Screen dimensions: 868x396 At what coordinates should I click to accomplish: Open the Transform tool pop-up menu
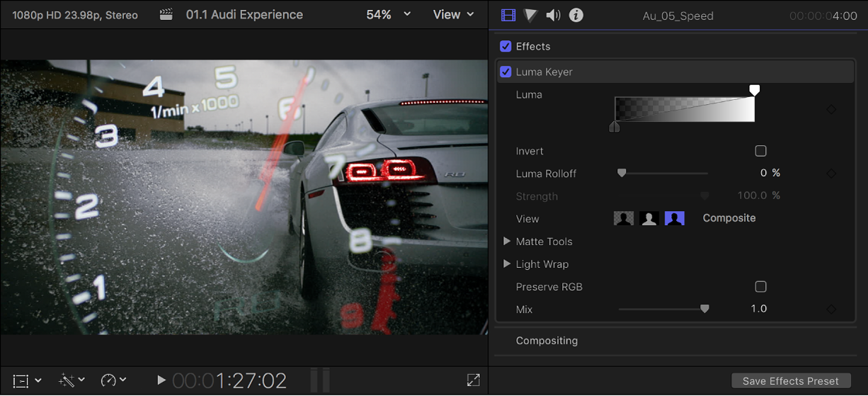pos(28,380)
